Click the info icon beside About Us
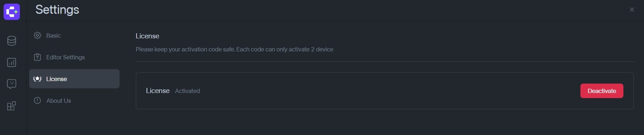The width and height of the screenshot is (644, 135). click(37, 101)
